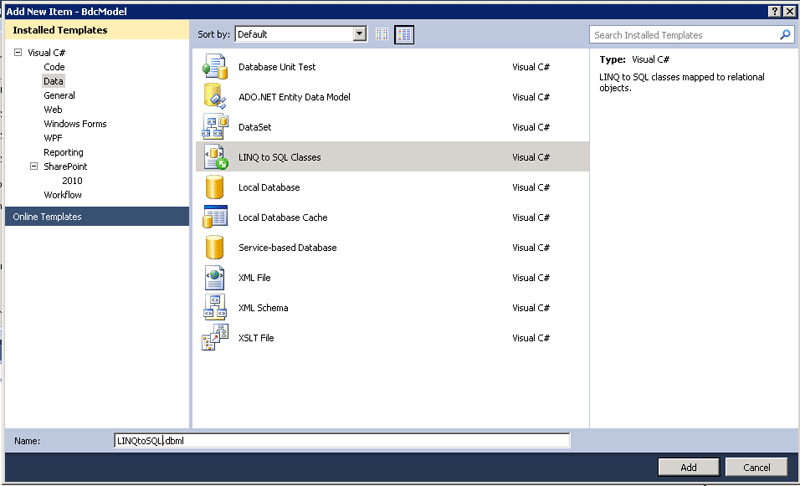
Task: Switch to small icons view
Action: coord(382,35)
